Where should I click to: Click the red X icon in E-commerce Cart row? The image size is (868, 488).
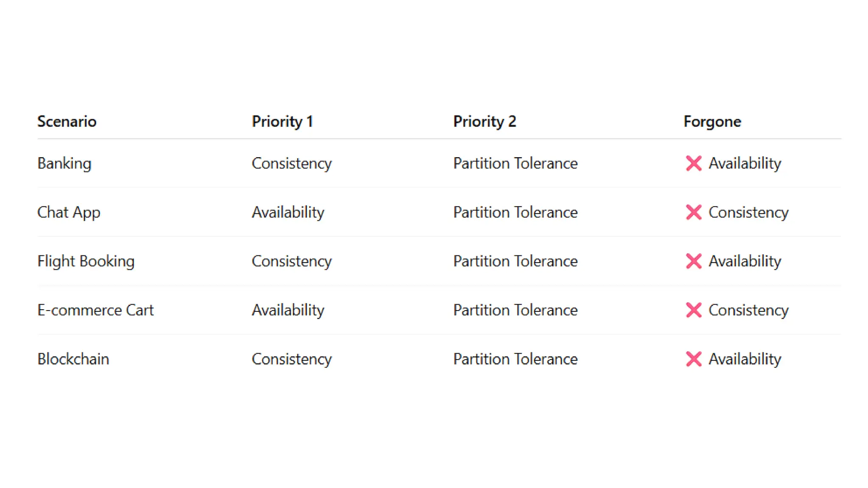693,310
